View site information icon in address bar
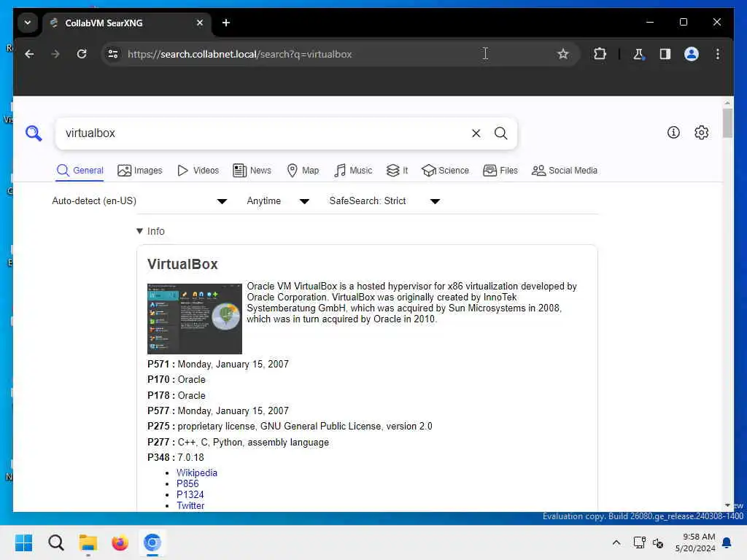This screenshot has height=560, width=747. pyautogui.click(x=113, y=54)
